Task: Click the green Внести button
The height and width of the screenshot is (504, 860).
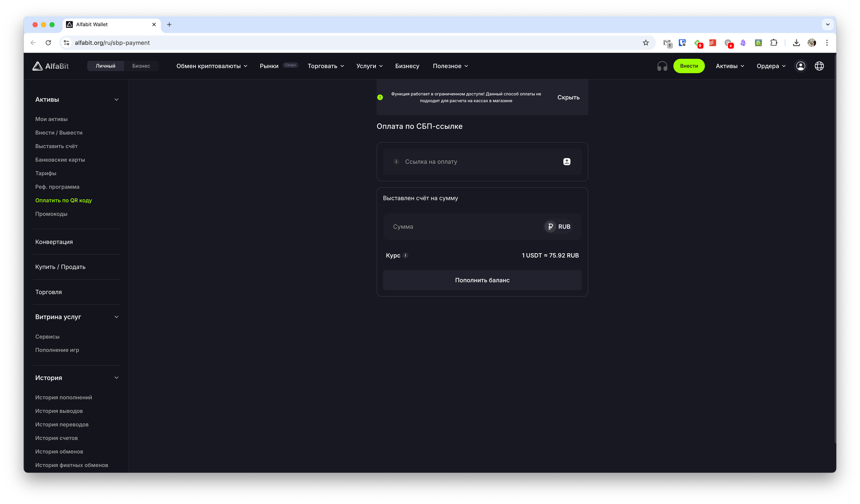Action: pyautogui.click(x=688, y=66)
